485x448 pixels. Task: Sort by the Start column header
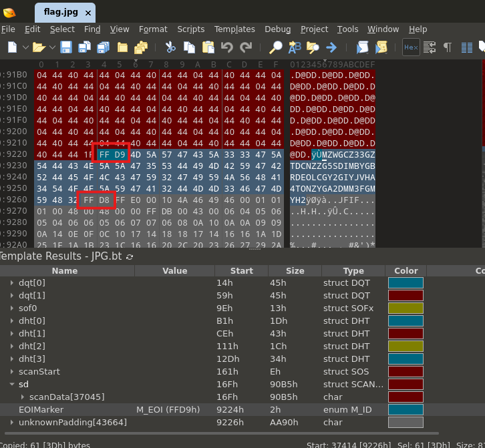click(x=242, y=271)
